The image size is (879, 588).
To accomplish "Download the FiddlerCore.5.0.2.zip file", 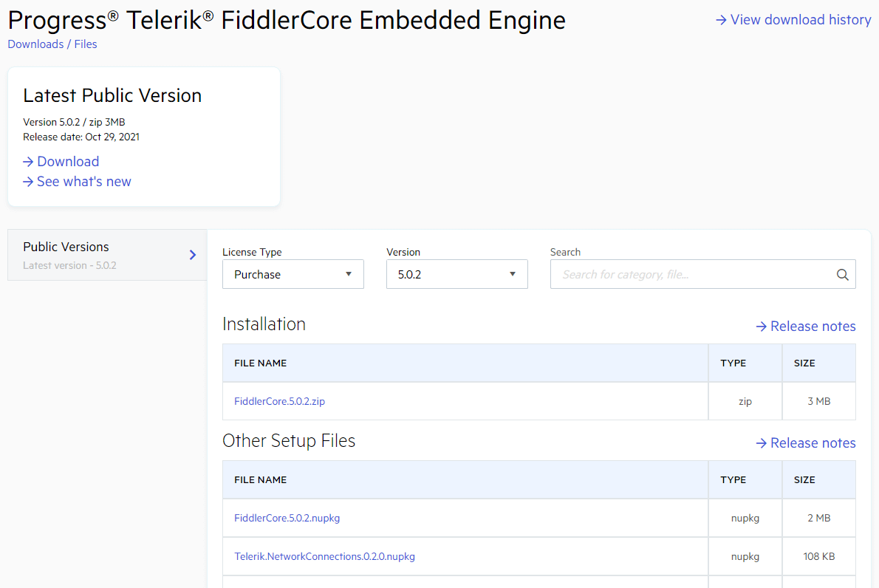I will pos(279,401).
